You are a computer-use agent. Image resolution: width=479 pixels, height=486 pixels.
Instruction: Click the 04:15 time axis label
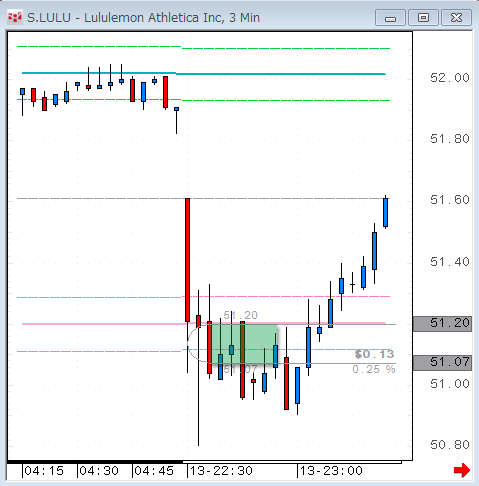click(x=44, y=471)
